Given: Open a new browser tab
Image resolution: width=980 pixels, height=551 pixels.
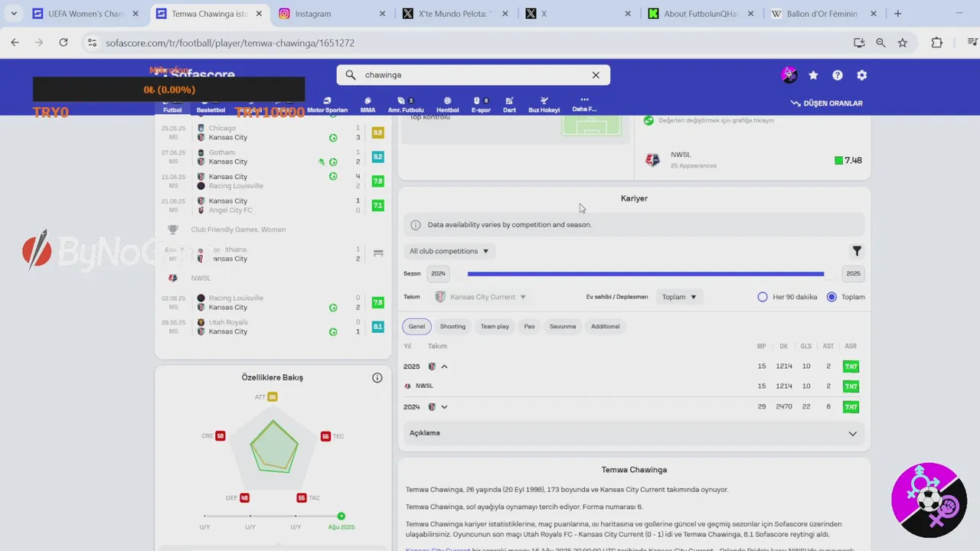Looking at the screenshot, I should click(x=898, y=14).
